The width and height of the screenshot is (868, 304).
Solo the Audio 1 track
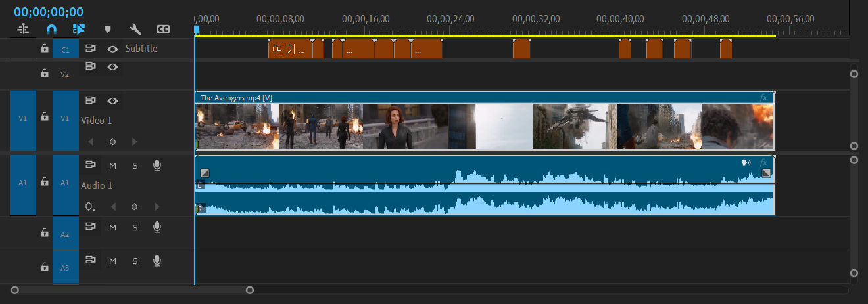(135, 165)
